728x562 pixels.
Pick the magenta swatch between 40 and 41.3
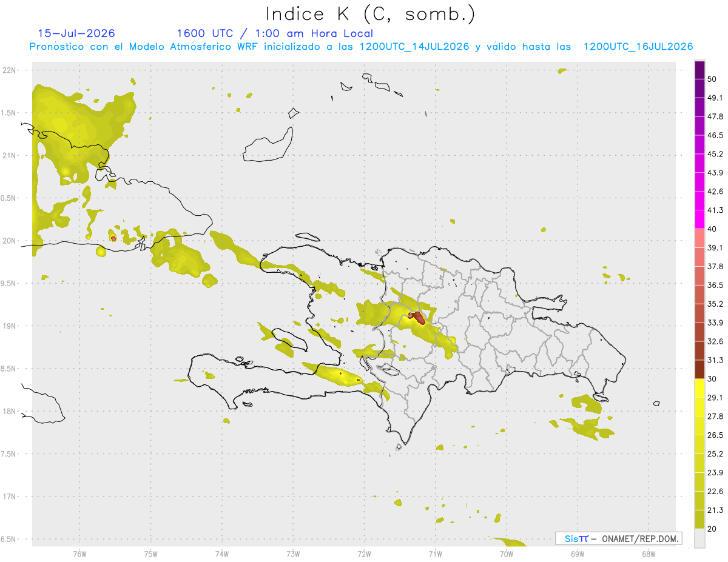tap(699, 219)
